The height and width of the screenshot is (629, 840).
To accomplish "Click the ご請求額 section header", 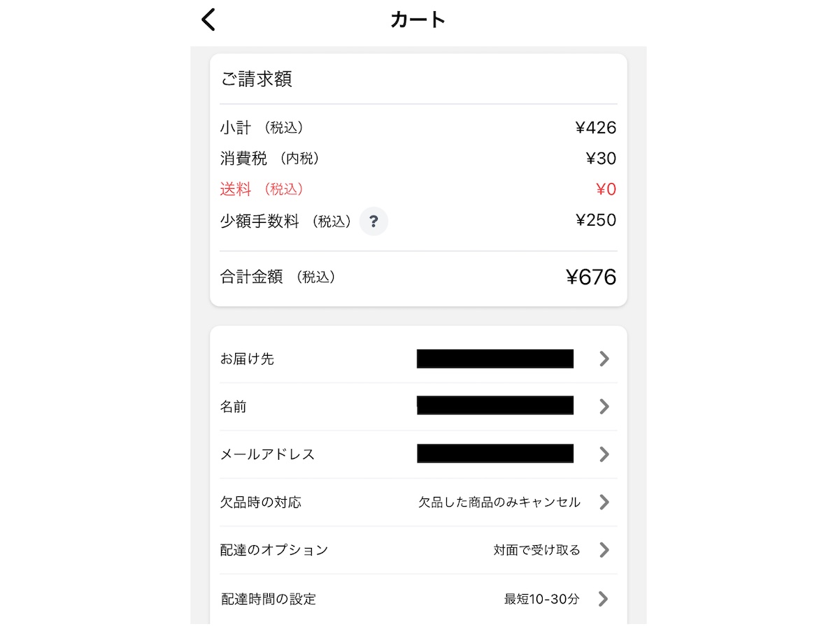I will (257, 79).
